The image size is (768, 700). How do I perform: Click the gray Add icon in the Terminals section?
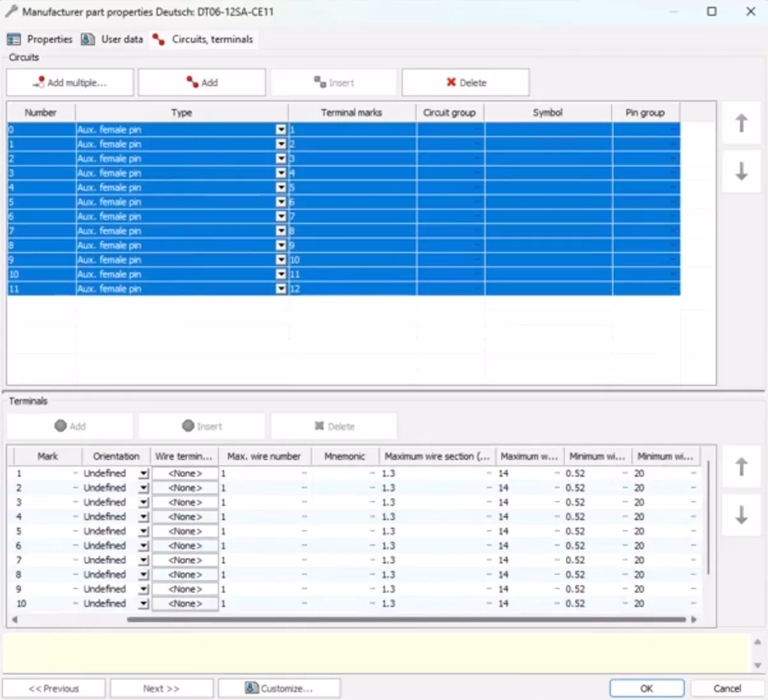(x=61, y=426)
